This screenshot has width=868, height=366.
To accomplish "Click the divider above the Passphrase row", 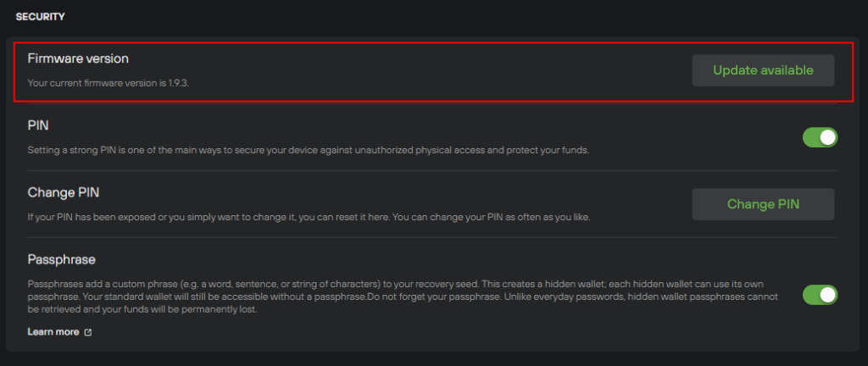I will click(x=432, y=238).
